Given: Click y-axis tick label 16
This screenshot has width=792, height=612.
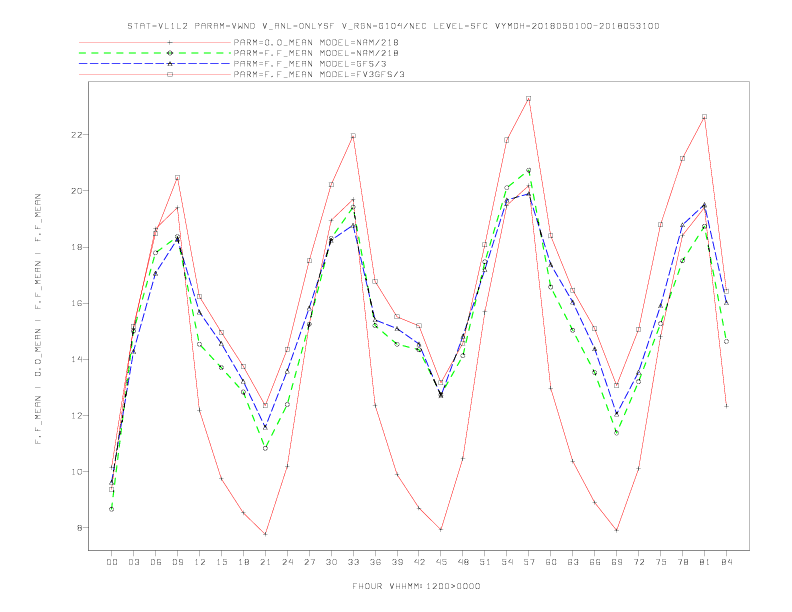Looking at the screenshot, I should [77, 303].
